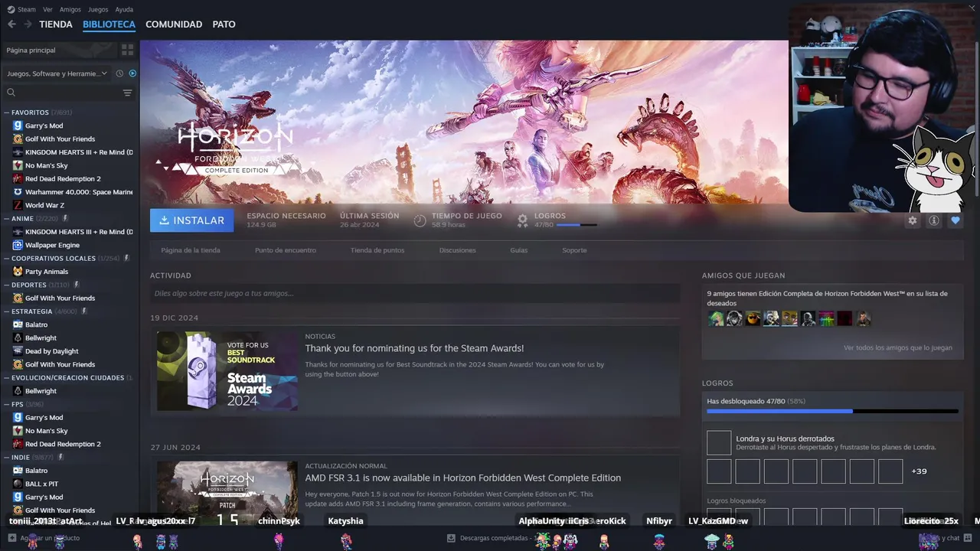Click the small Logros 47/80 progress bar
Viewport: 980px width, 551px height.
click(x=577, y=225)
